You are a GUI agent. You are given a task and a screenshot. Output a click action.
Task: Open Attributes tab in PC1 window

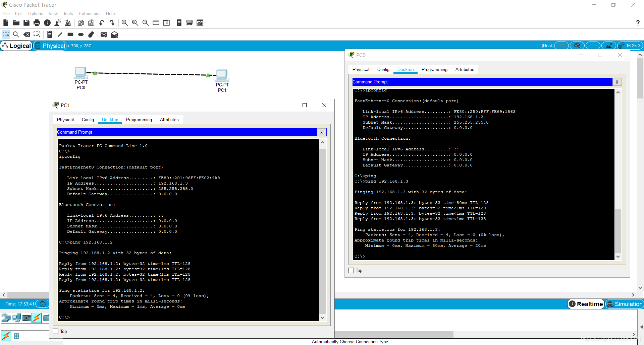pos(169,120)
